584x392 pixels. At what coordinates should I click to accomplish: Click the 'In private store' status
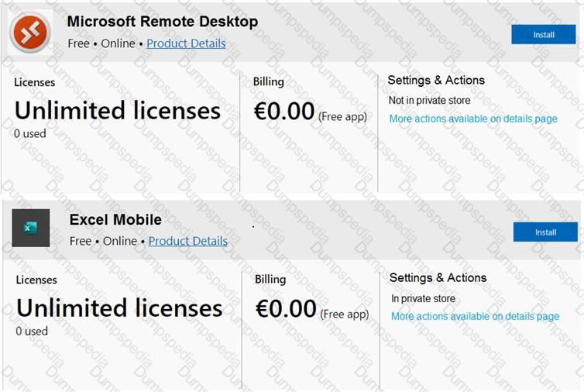click(x=423, y=298)
